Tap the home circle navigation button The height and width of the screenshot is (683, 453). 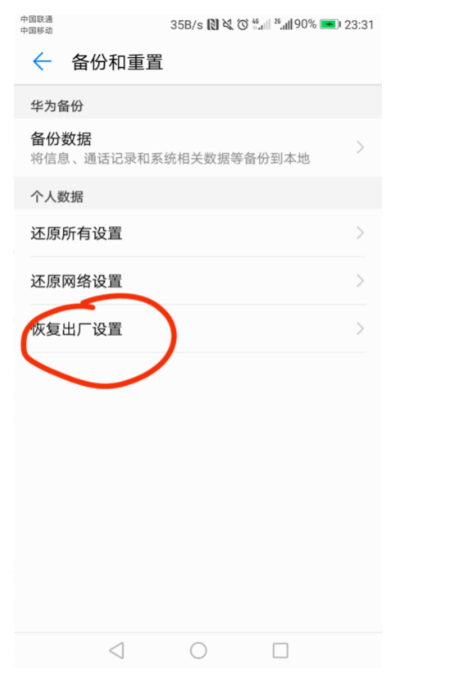pos(198,650)
